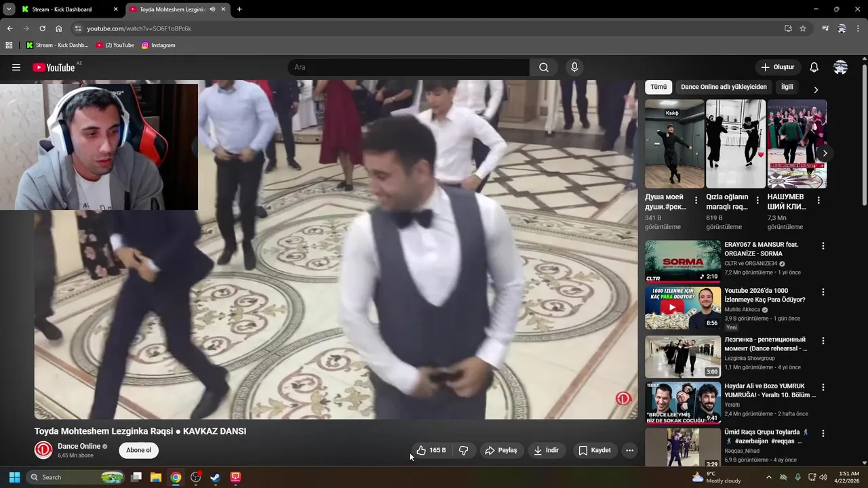Open weather widget Mostly cloudy

pos(716,477)
